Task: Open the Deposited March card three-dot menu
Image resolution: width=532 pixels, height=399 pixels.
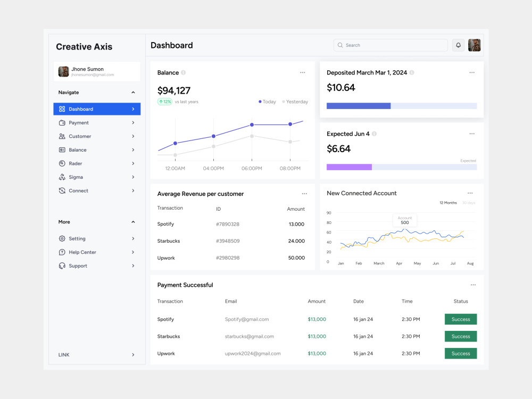Action: 472,72
